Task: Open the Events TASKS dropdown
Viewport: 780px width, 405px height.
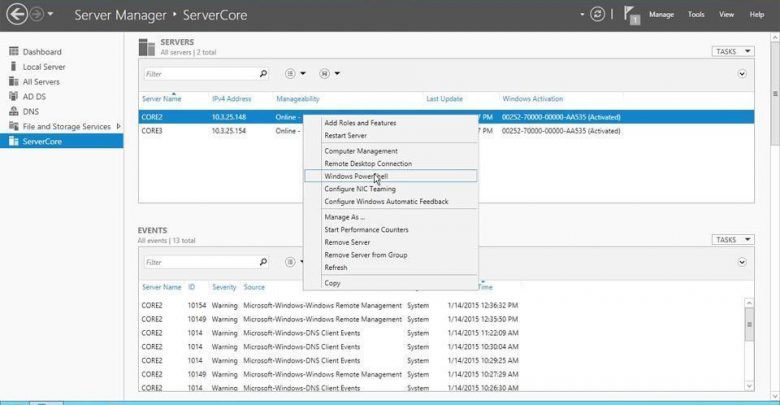Action: (x=733, y=240)
